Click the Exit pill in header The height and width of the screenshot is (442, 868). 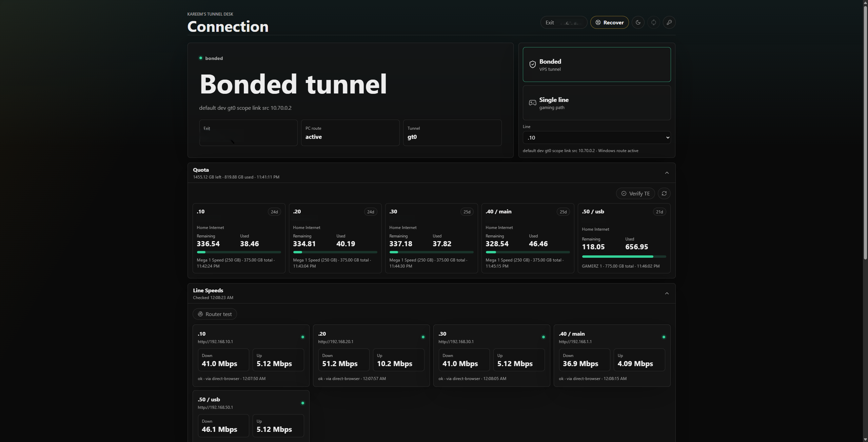click(x=564, y=22)
